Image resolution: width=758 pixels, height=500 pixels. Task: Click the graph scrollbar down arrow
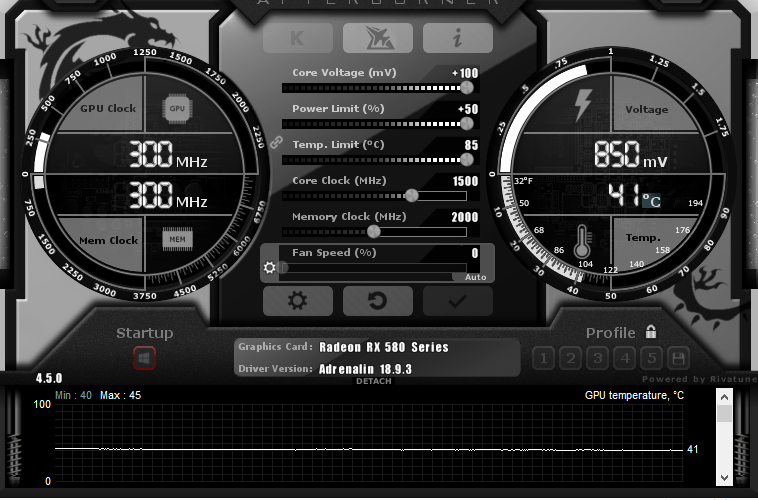tap(724, 477)
